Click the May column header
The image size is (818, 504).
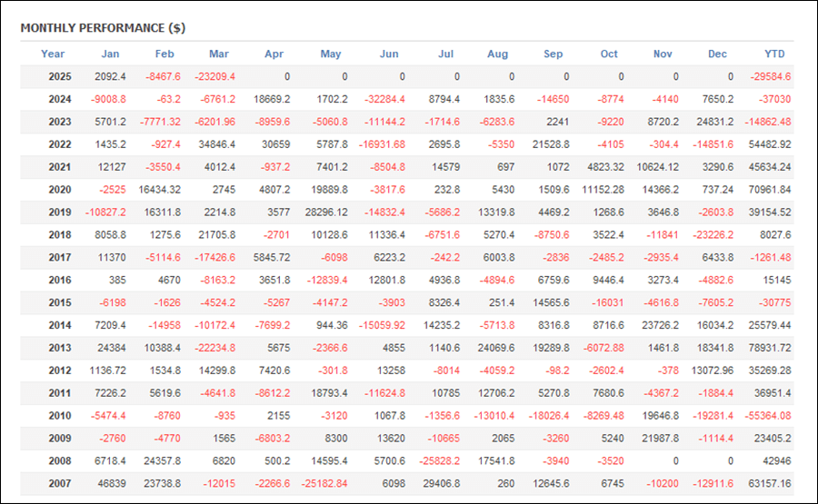tap(331, 54)
